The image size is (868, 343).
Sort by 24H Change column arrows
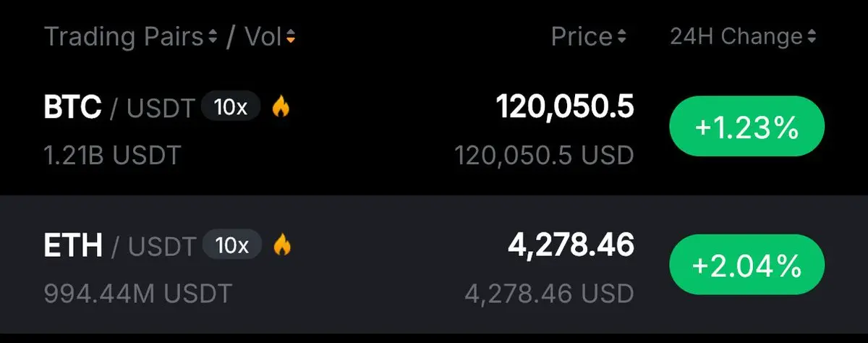[812, 37]
